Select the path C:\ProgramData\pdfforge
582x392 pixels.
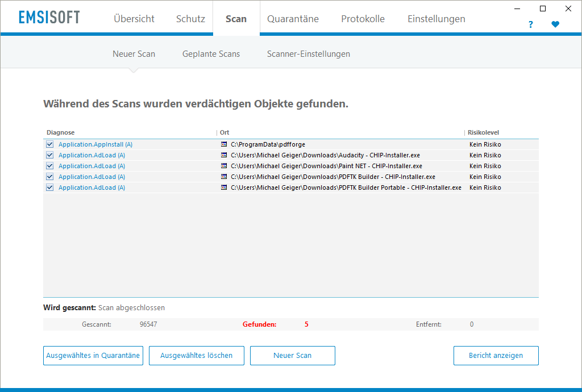pyautogui.click(x=268, y=144)
